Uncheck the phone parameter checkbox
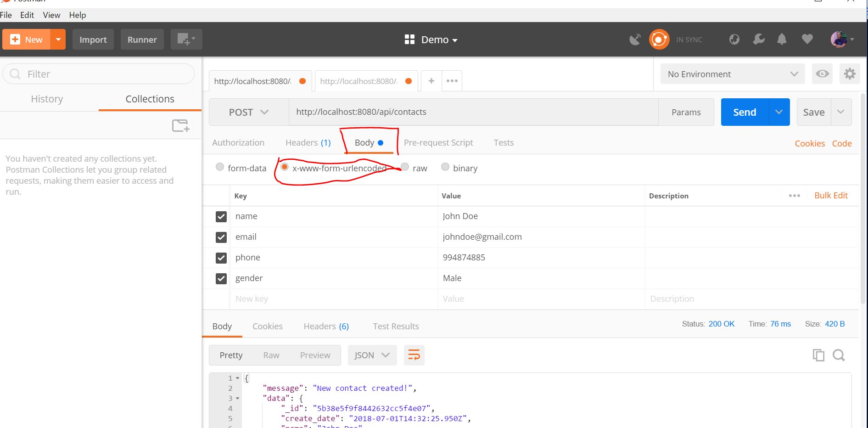 click(221, 258)
